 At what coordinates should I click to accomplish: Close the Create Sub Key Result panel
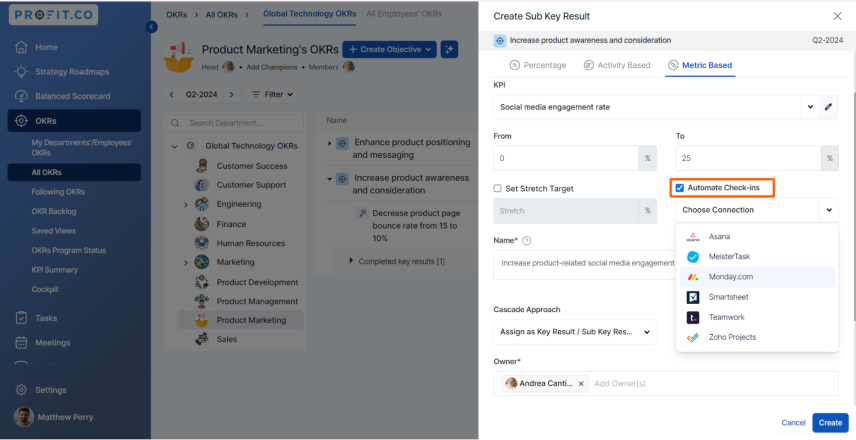(x=837, y=16)
